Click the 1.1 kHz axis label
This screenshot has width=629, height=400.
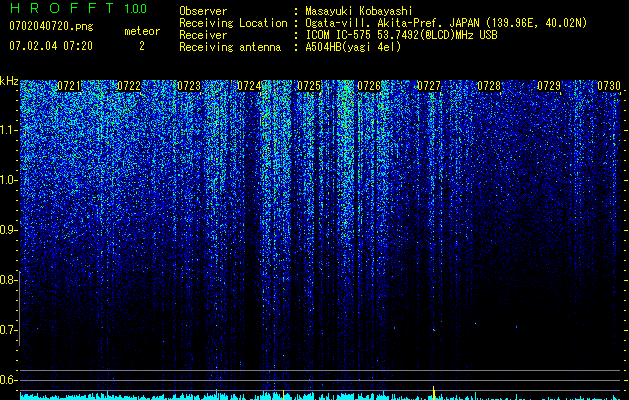pyautogui.click(x=7, y=130)
